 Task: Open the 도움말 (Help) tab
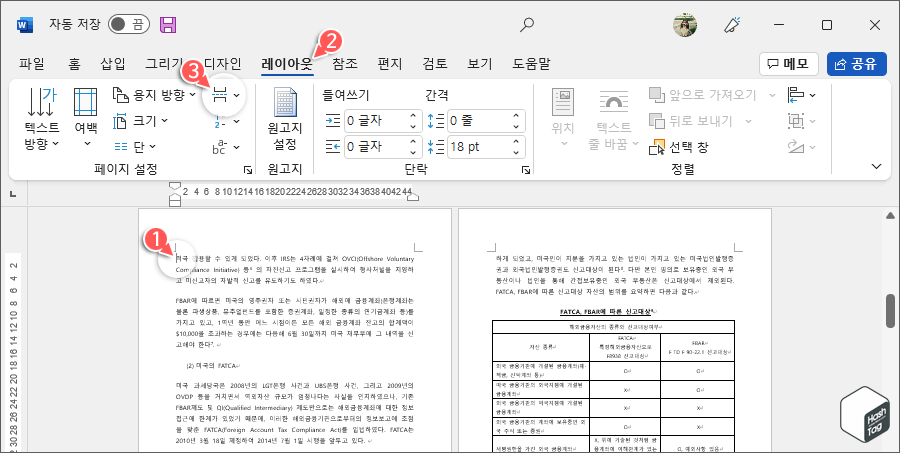(531, 64)
